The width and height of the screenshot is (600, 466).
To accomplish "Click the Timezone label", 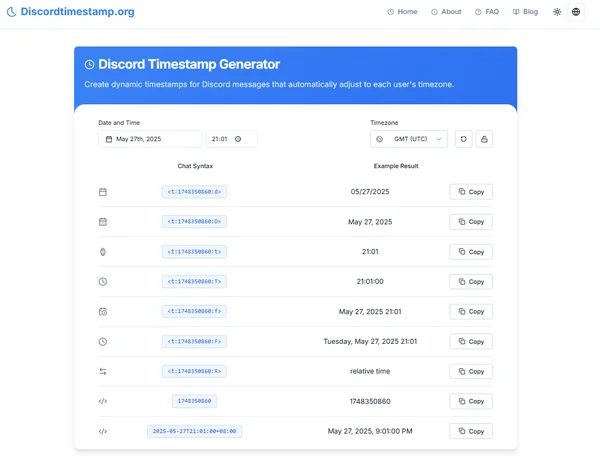I will (384, 123).
